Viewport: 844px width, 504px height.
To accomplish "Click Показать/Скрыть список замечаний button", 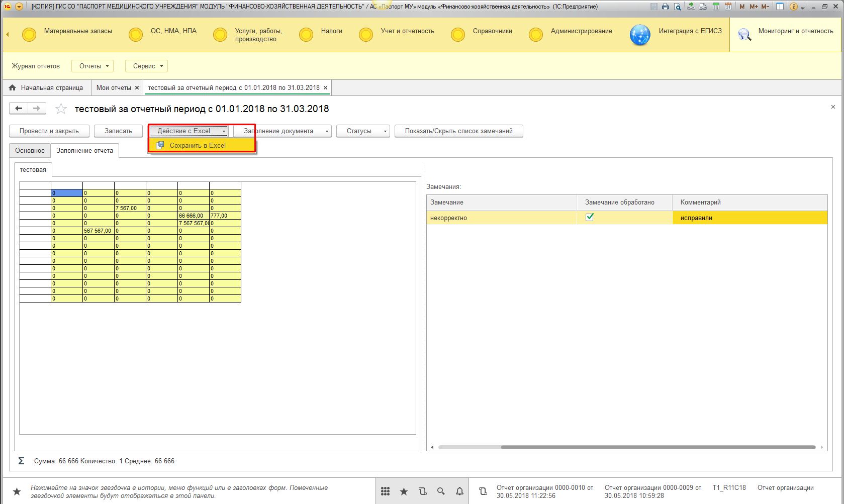I will coord(458,131).
